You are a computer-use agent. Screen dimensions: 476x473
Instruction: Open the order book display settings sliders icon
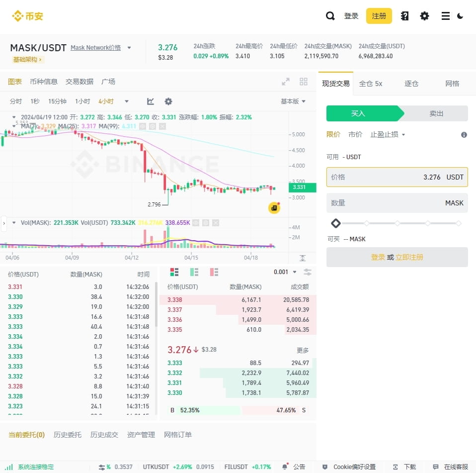point(308,272)
